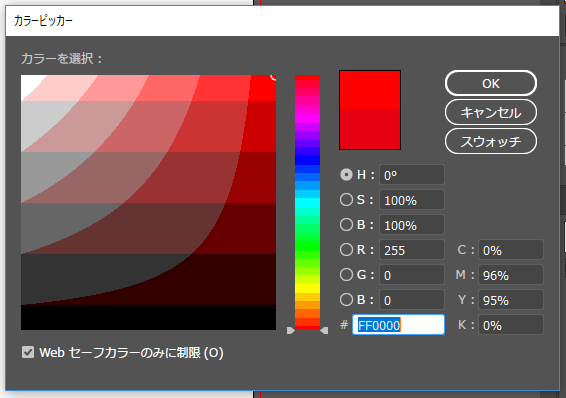Screen dimensions: 566x398
Task: Select the G green radio button
Action: click(x=346, y=275)
